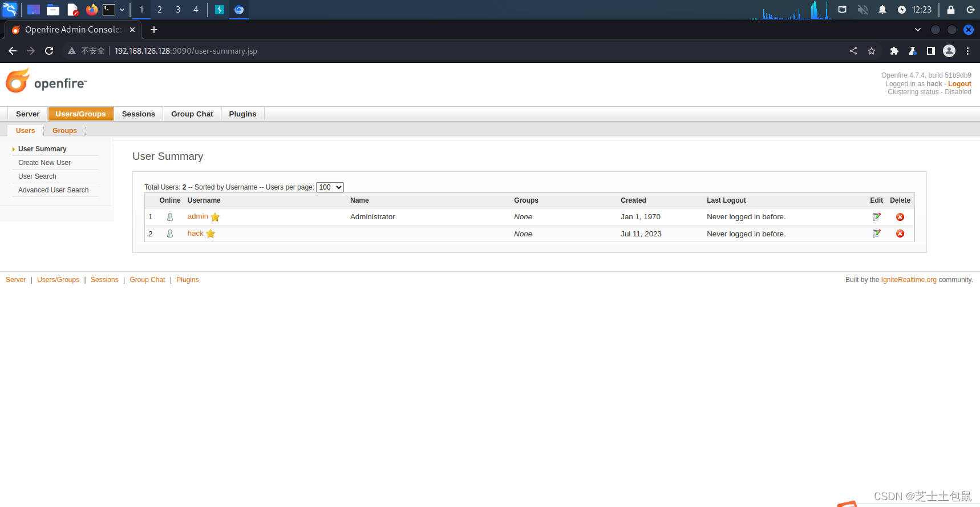Open User Summary in sidebar

tap(42, 149)
